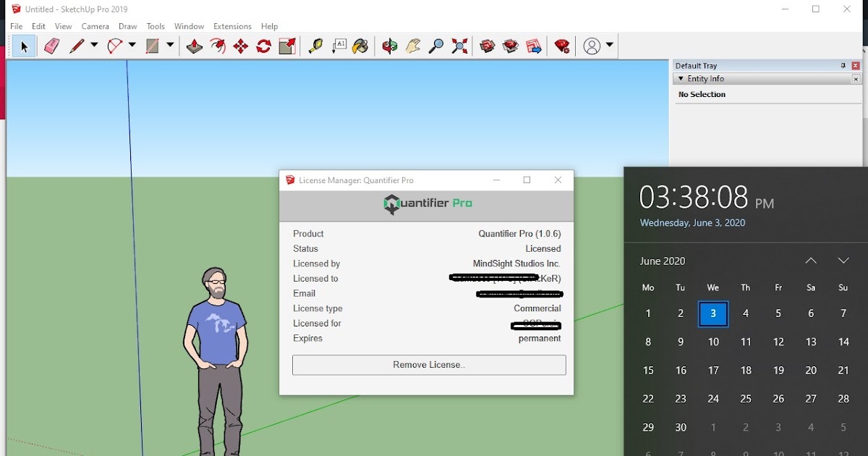Click the Remove License button
The width and height of the screenshot is (868, 456).
(429, 365)
